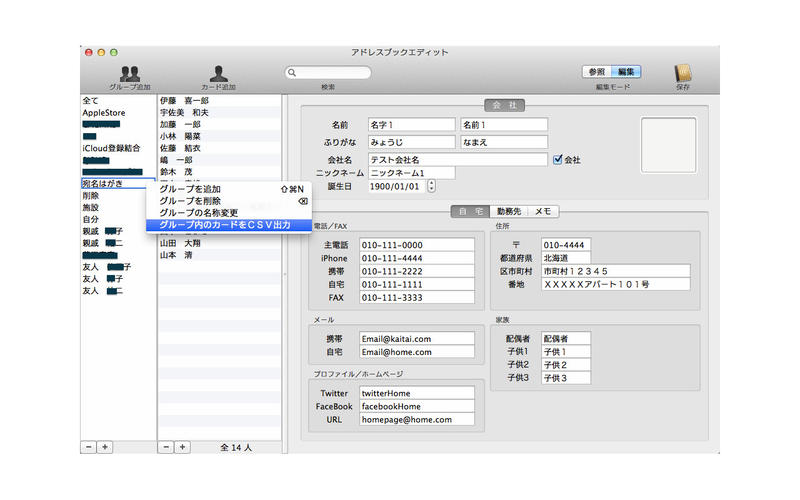Click the テスト会社名 company name field
800x500 pixels.
click(458, 160)
